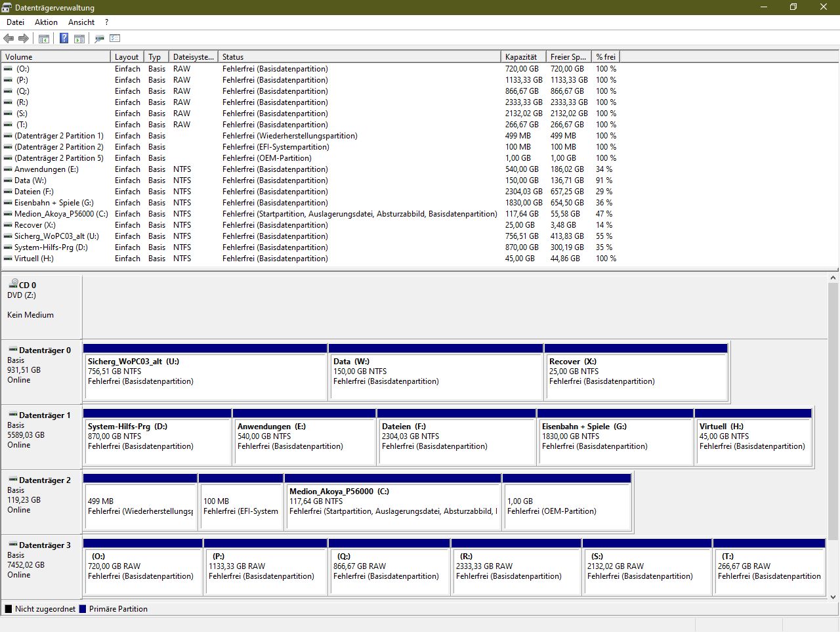
Task: Click the disk icon next to Datenträger 2
Action: [x=13, y=480]
